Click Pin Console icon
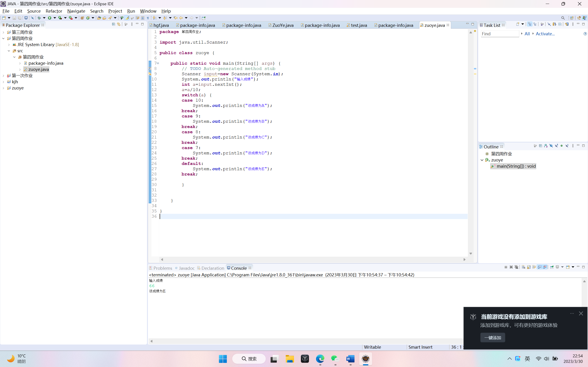 [x=552, y=267]
